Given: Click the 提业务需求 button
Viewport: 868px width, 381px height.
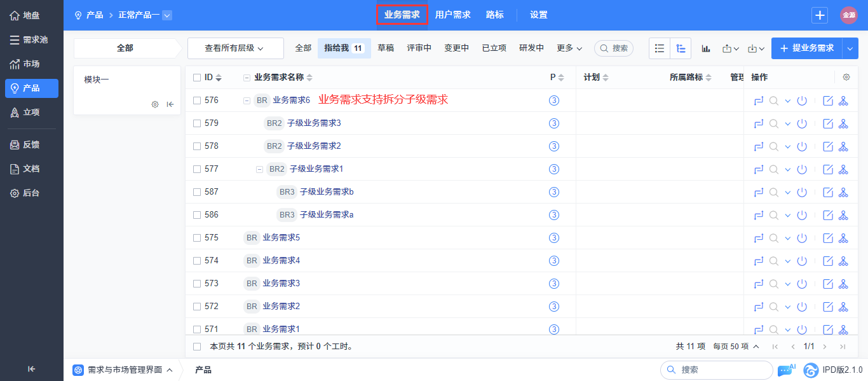Looking at the screenshot, I should tap(807, 48).
